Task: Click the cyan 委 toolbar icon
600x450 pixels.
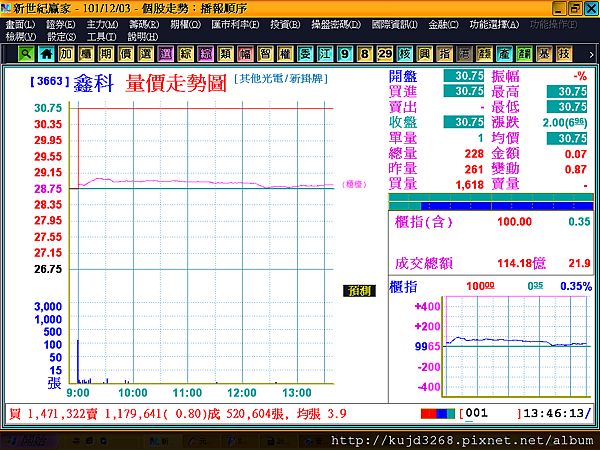Action: 305,54
